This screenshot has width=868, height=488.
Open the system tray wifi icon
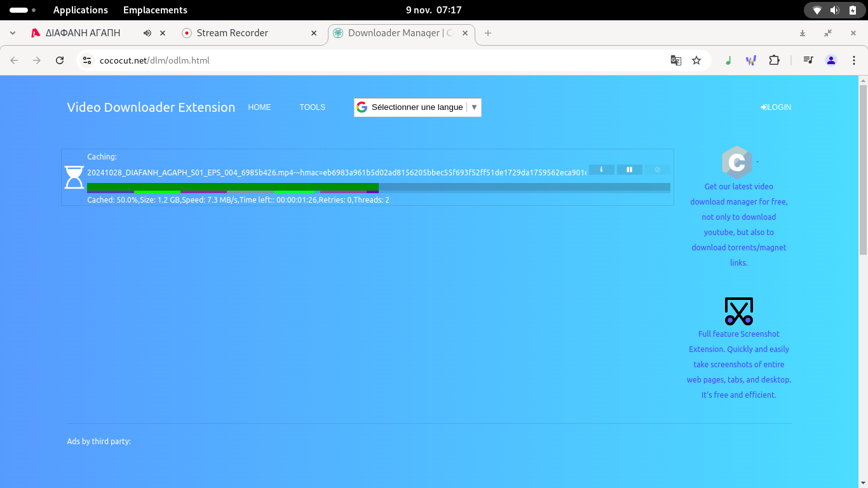coord(817,10)
